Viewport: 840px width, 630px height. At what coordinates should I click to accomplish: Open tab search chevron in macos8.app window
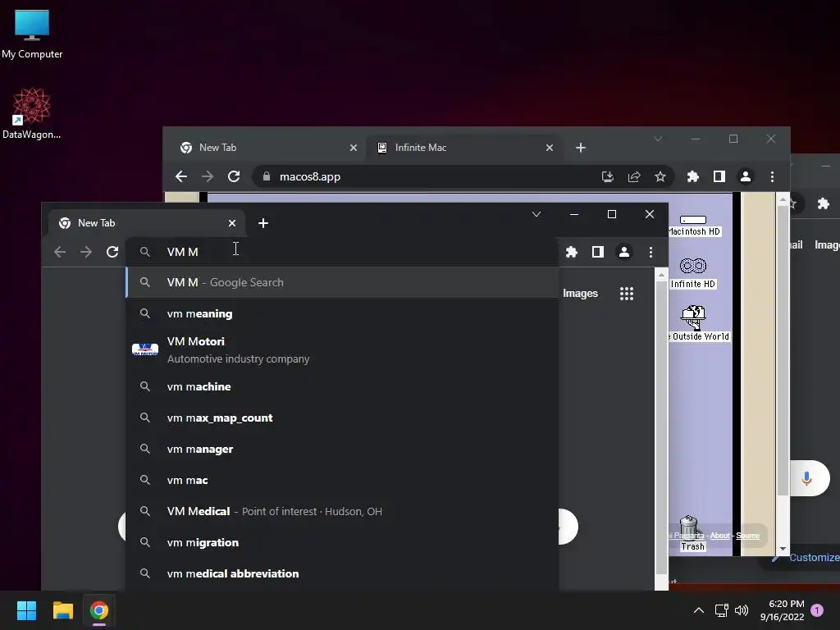point(658,139)
